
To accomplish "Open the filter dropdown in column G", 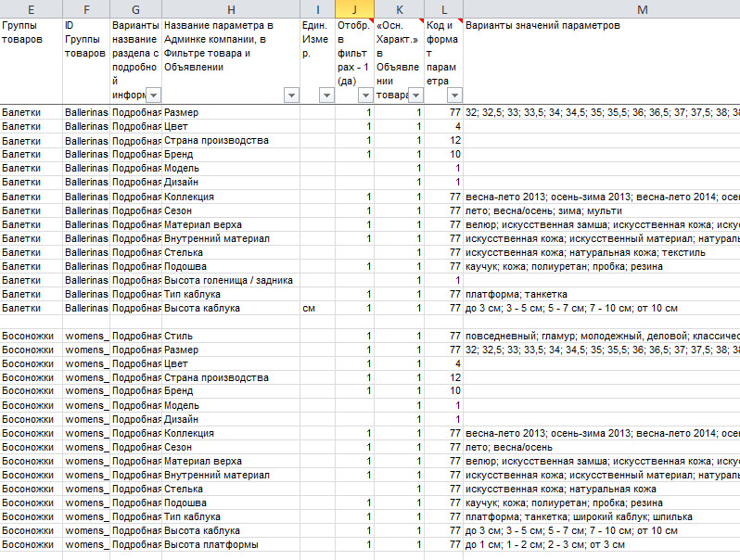I will [x=154, y=95].
